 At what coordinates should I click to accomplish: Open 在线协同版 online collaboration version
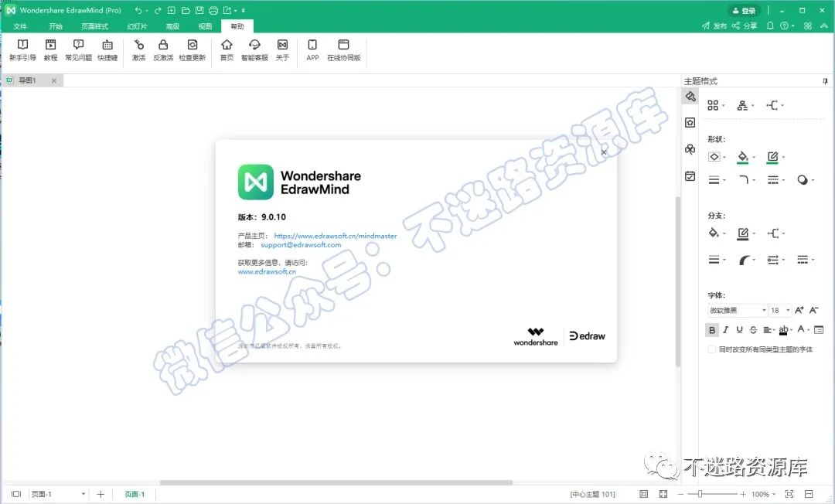pos(343,50)
